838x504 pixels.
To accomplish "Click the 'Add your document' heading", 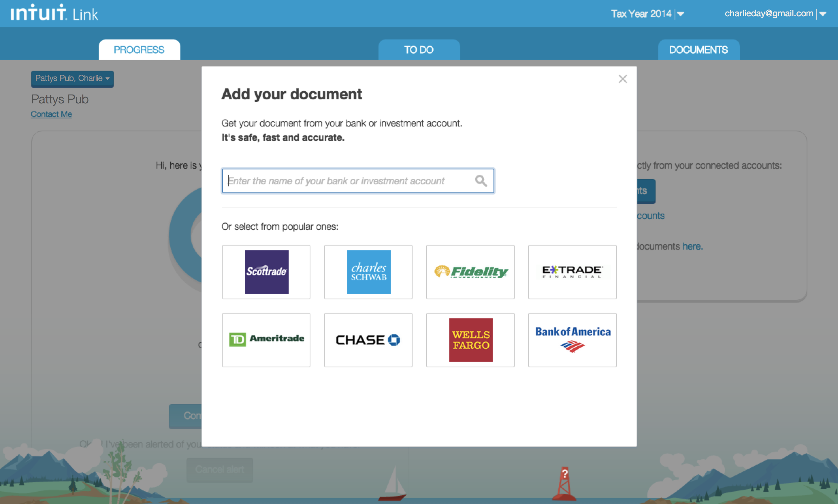I will pos(292,94).
